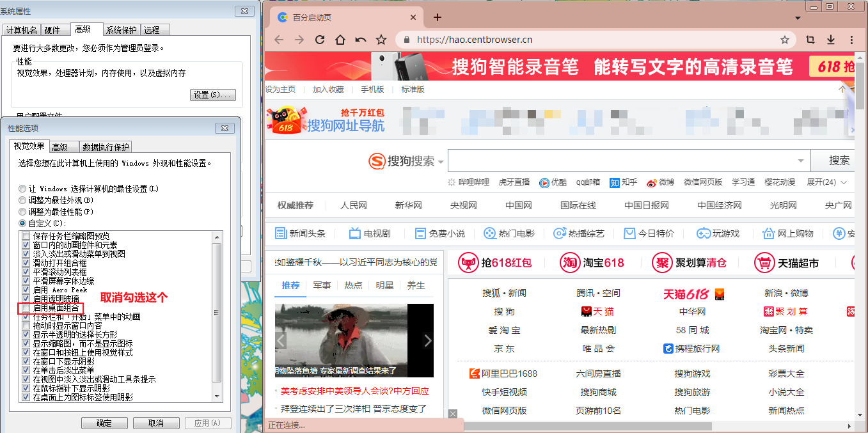
Task: Select the 军事 news tab
Action: [x=322, y=285]
